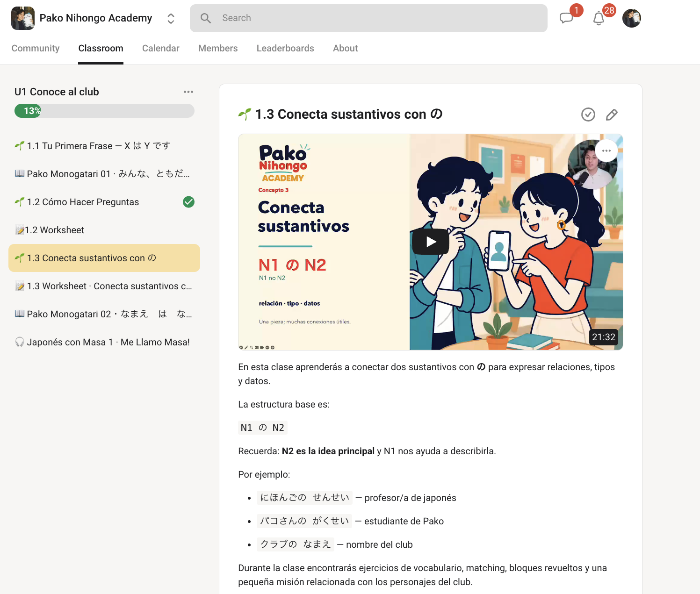Expand the community switcher chevrons
700x594 pixels.
(x=171, y=18)
